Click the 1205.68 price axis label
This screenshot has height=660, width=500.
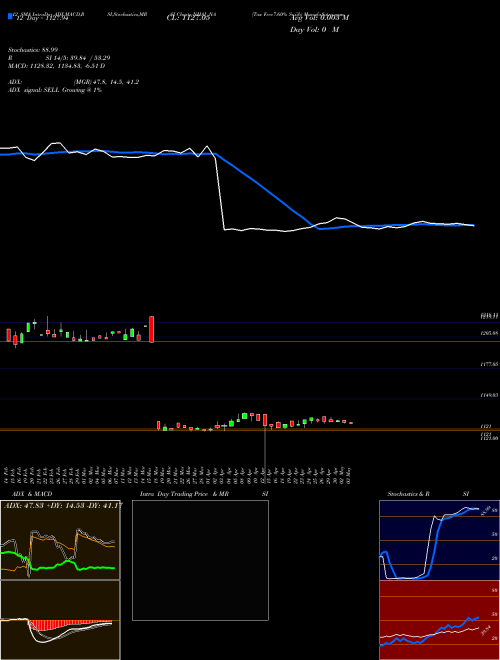489,333
